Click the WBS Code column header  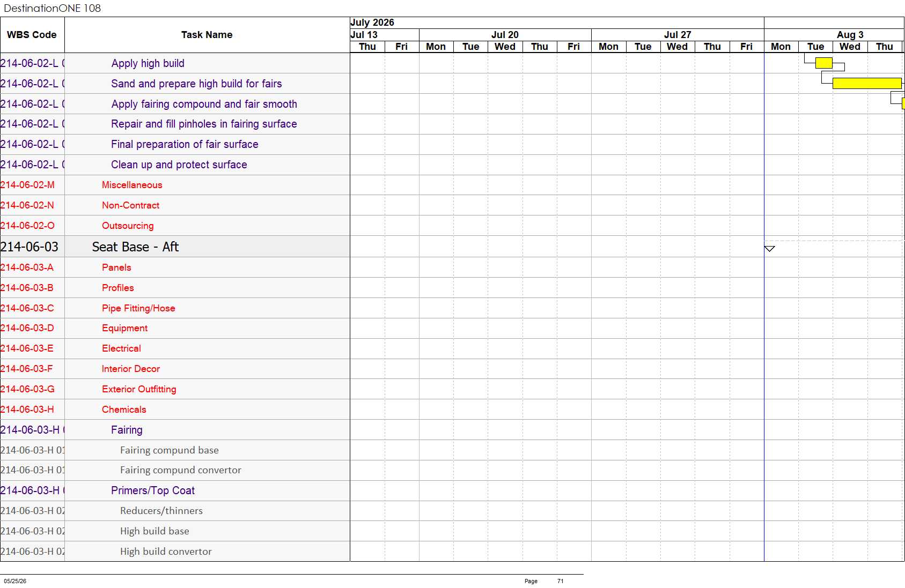coord(32,35)
